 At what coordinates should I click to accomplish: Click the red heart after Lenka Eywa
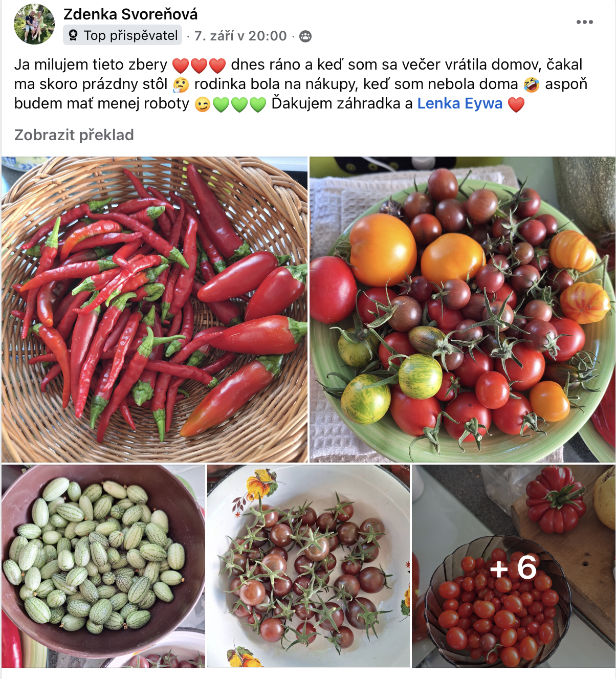tap(516, 104)
